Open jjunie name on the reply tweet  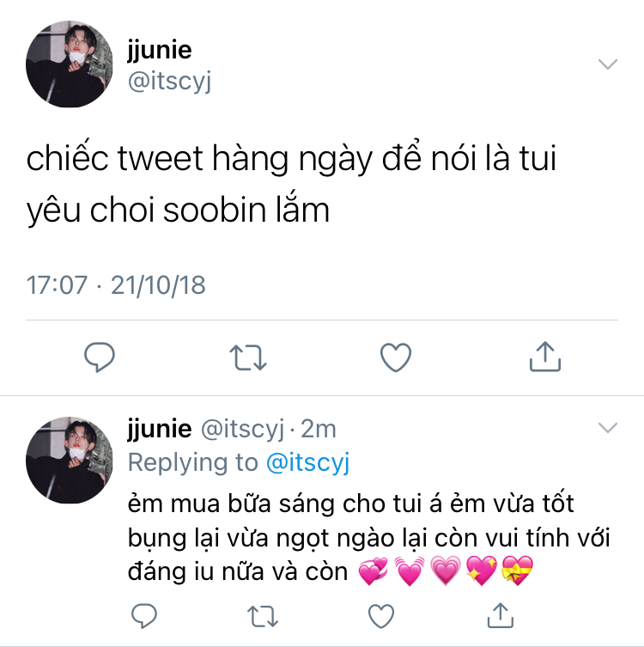tap(160, 429)
